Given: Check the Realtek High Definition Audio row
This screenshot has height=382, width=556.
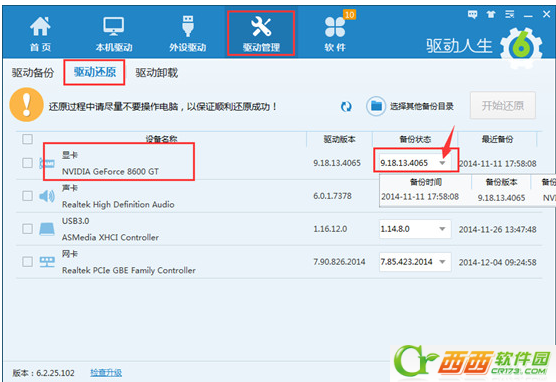Looking at the screenshot, I should pos(27,196).
